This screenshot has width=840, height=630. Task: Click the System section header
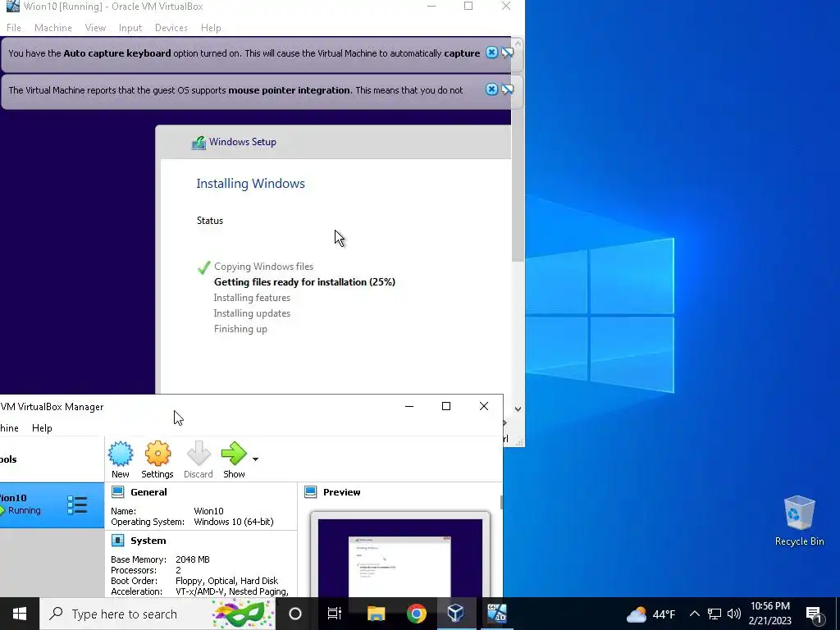tap(148, 541)
